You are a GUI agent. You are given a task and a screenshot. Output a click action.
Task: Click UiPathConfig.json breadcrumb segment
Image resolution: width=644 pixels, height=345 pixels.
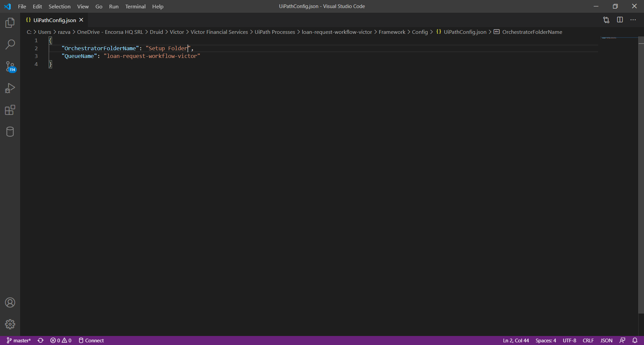(x=461, y=32)
